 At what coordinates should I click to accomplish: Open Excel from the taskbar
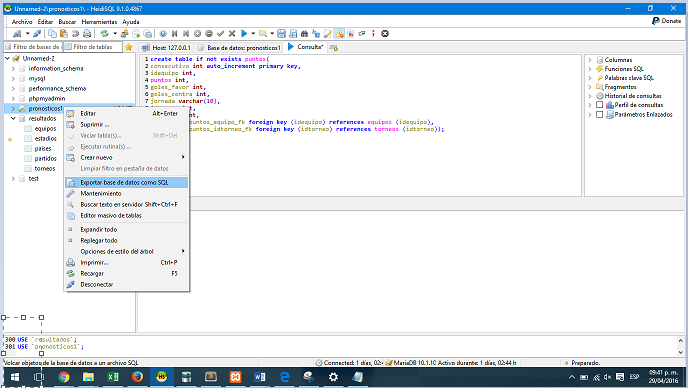point(113,377)
